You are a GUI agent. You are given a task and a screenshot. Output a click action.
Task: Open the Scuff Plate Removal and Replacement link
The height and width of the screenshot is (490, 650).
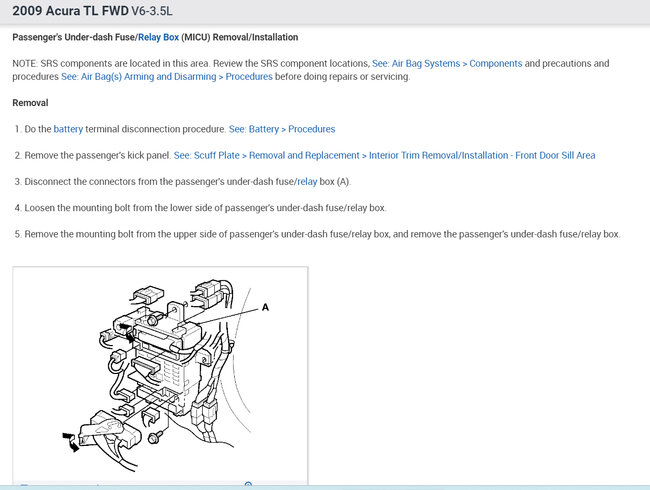click(x=384, y=155)
